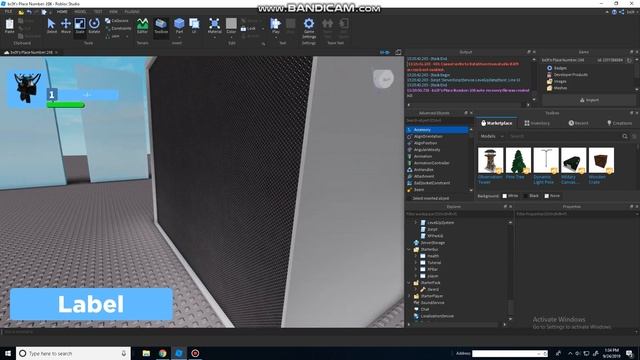The width and height of the screenshot is (640, 360).
Task: Collapse the StarterPack tree node
Action: click(409, 282)
